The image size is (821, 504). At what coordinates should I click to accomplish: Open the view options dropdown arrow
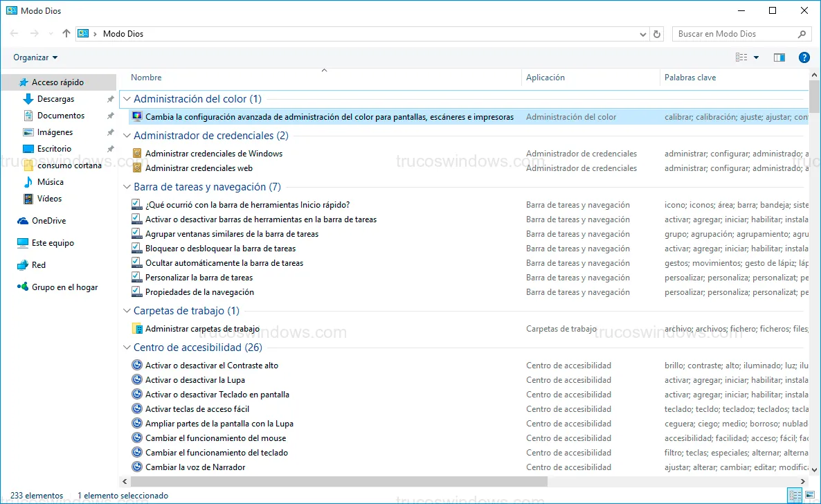click(x=756, y=57)
